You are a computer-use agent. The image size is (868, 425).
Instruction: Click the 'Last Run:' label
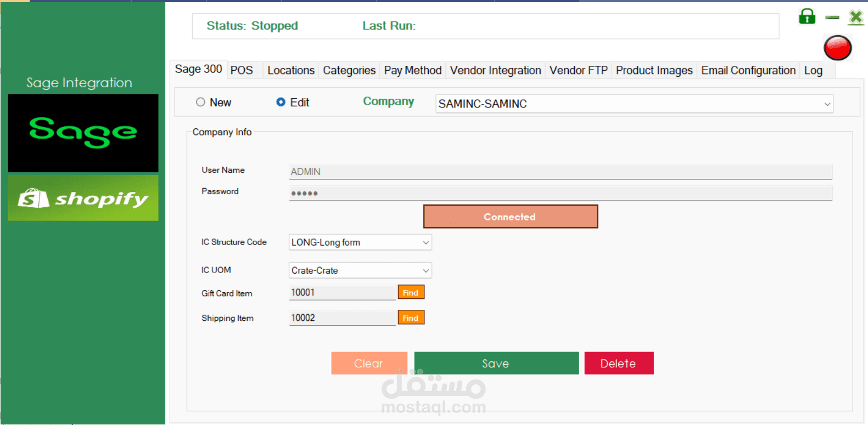coord(389,26)
